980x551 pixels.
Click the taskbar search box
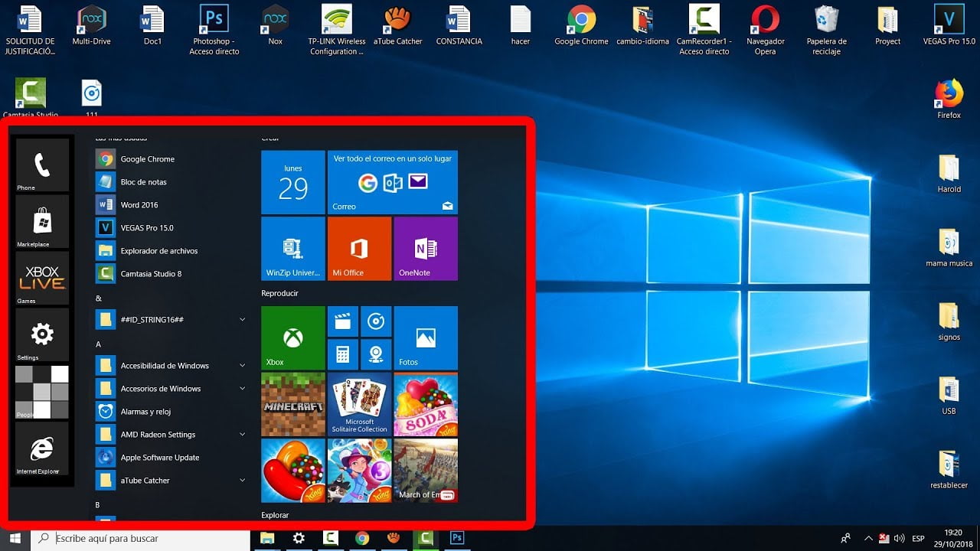coord(138,538)
